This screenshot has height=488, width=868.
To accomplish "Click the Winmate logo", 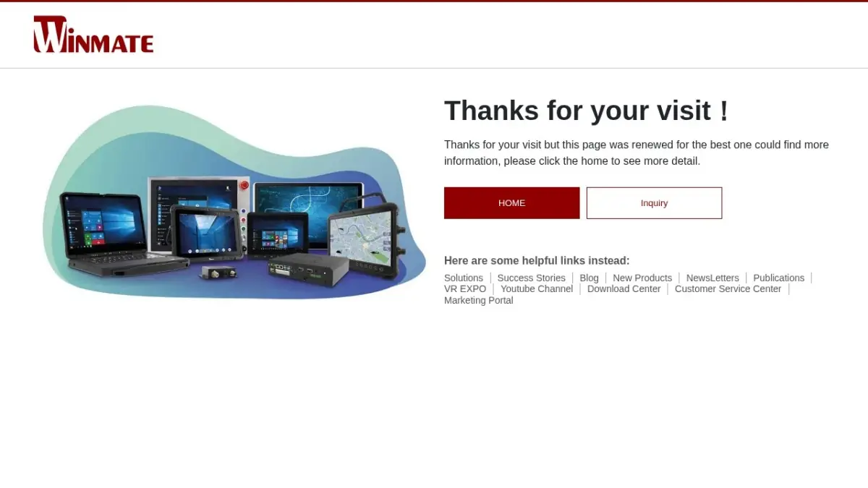I will tap(93, 35).
